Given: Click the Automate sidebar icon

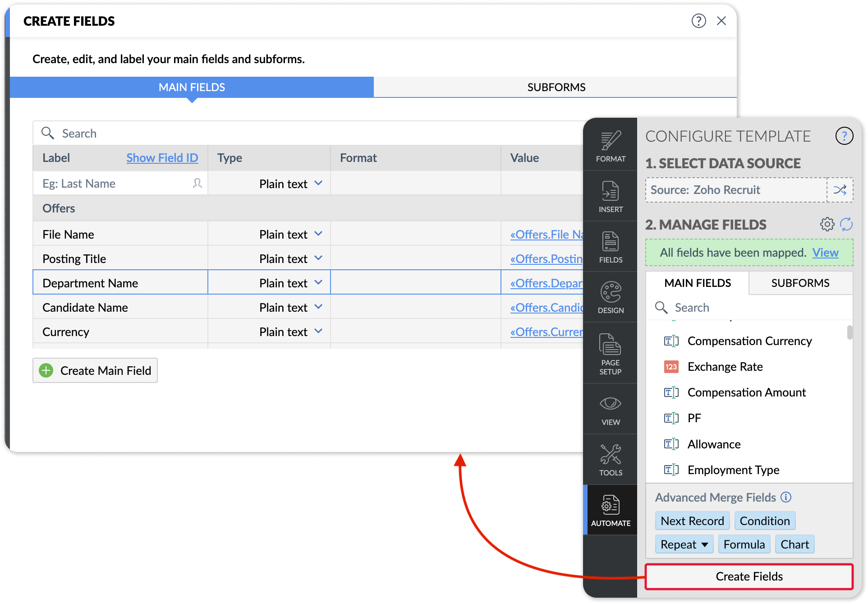Looking at the screenshot, I should pyautogui.click(x=610, y=510).
